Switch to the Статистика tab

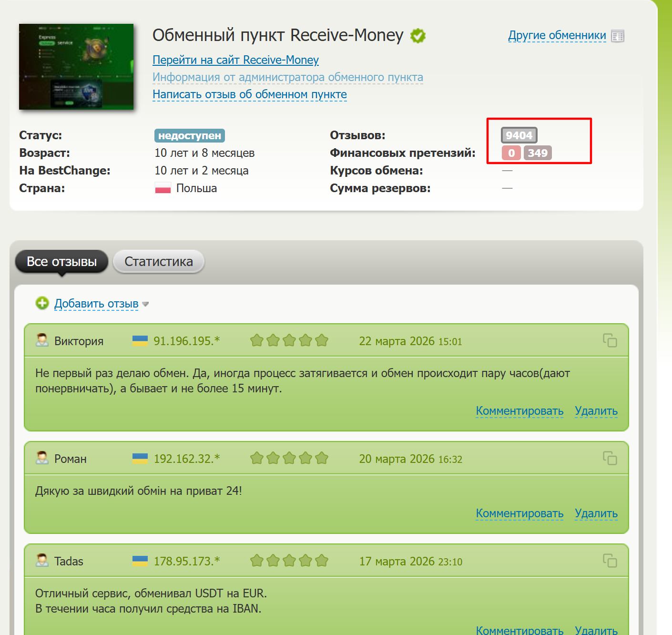[x=158, y=262]
